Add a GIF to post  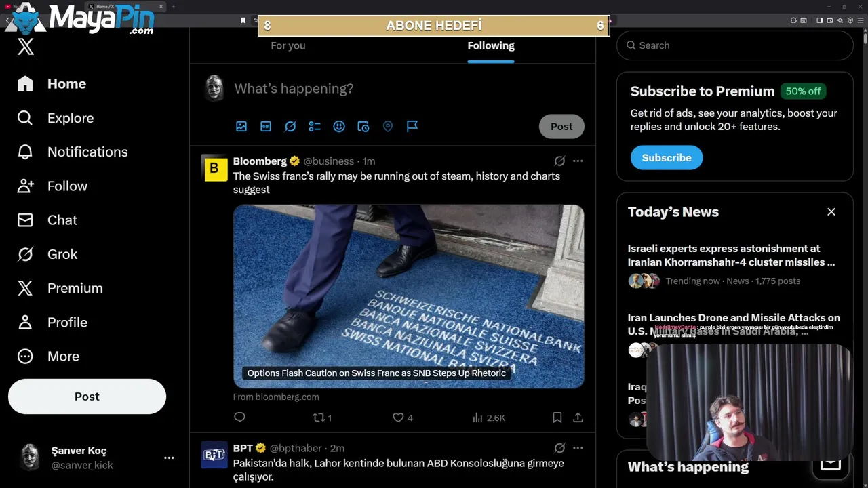pyautogui.click(x=266, y=126)
